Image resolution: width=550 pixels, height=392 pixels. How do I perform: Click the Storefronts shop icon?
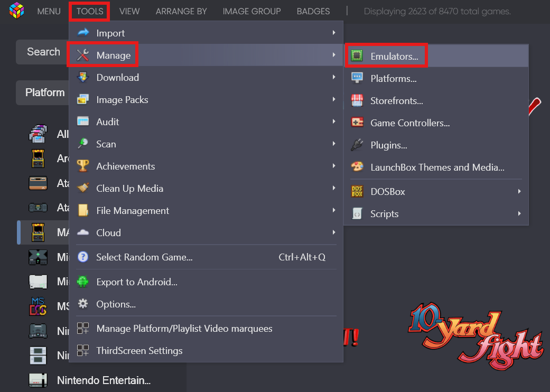[357, 100]
